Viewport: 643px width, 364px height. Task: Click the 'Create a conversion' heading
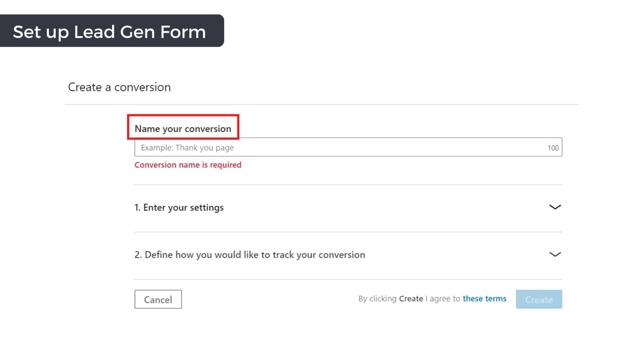coord(119,87)
